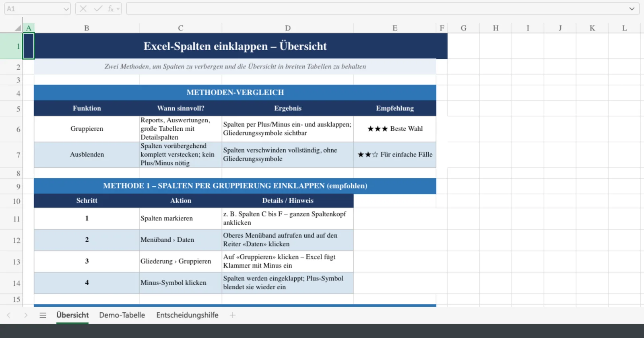Open the all-sheets list hamburger icon
Viewport: 644px width, 338px height.
click(x=43, y=315)
